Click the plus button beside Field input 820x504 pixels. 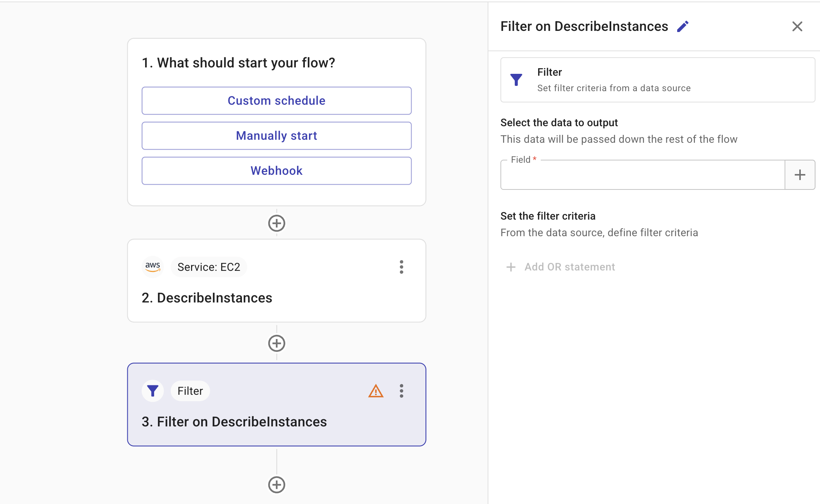800,175
